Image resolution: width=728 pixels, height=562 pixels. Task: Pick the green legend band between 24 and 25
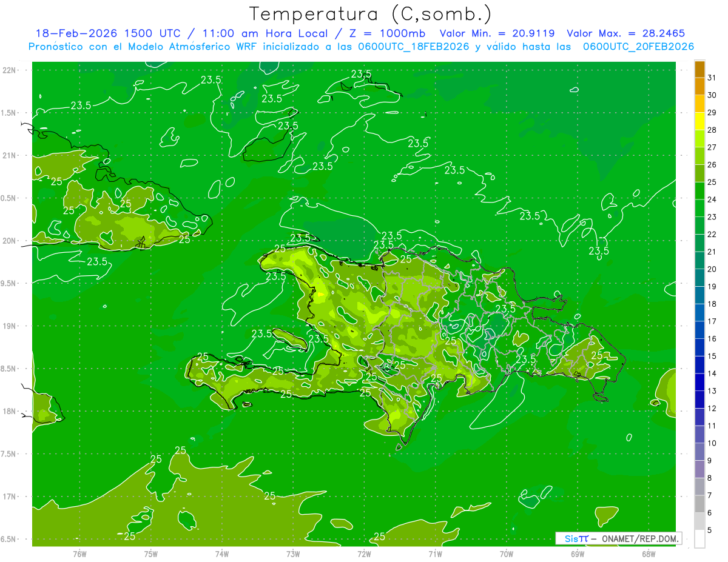point(699,190)
